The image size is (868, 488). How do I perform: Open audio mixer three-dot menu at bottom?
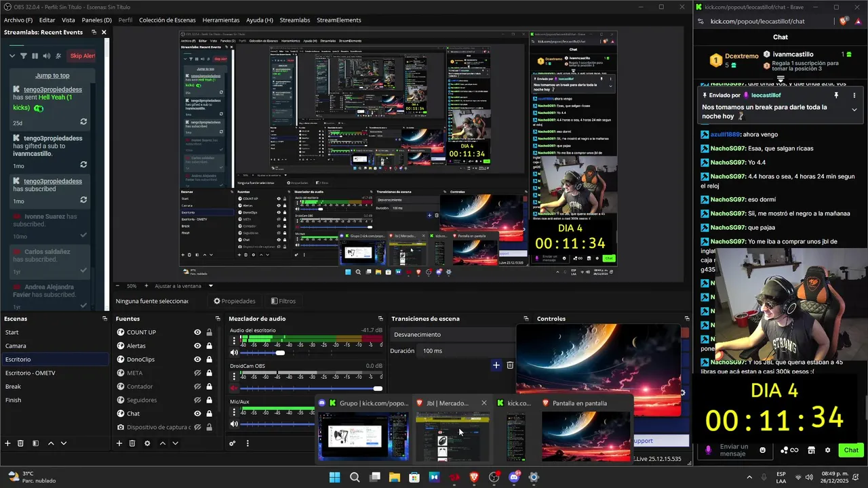click(x=248, y=443)
